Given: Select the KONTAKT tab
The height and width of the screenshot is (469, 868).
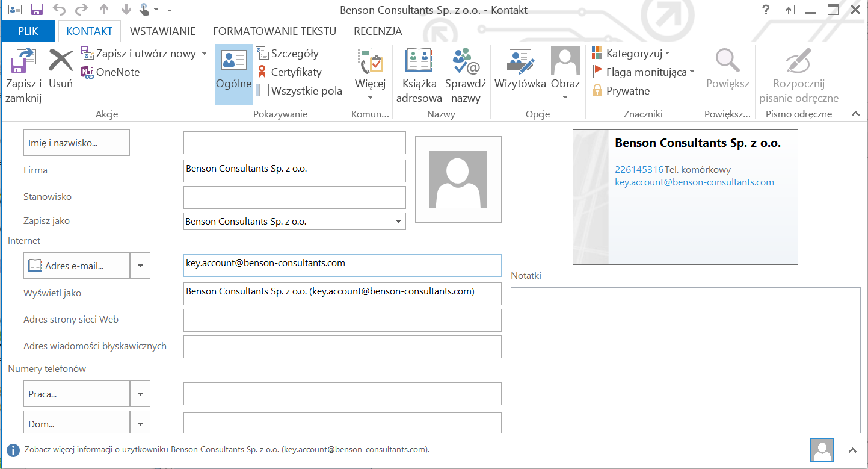Looking at the screenshot, I should click(x=89, y=31).
